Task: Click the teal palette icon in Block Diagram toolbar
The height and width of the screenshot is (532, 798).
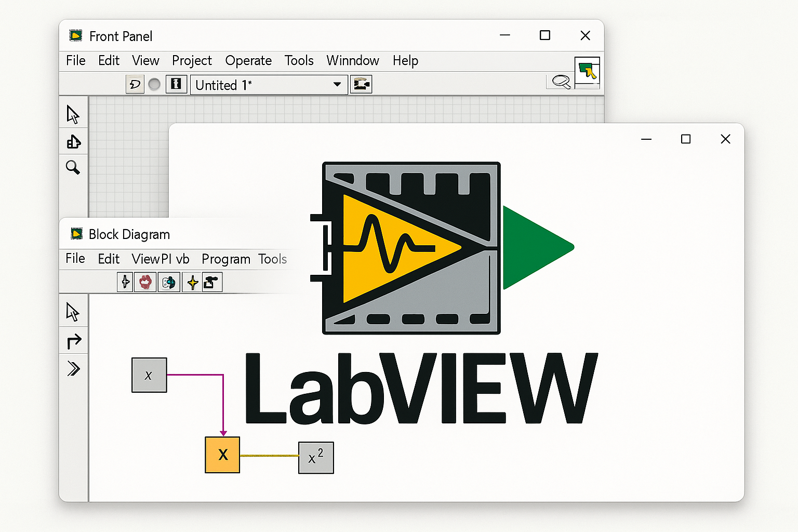Action: coord(169,282)
